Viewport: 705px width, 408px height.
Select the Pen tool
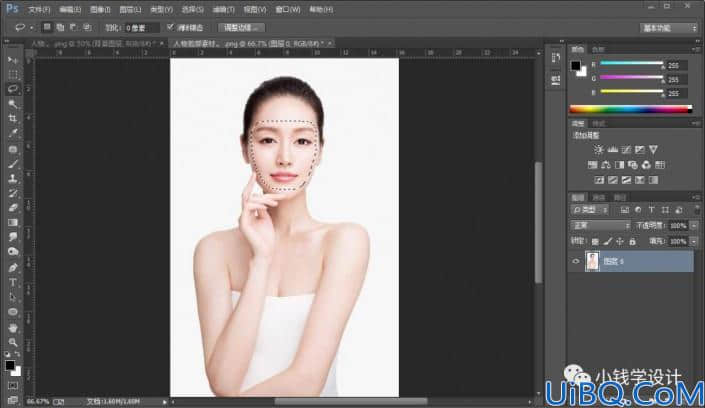coord(13,268)
